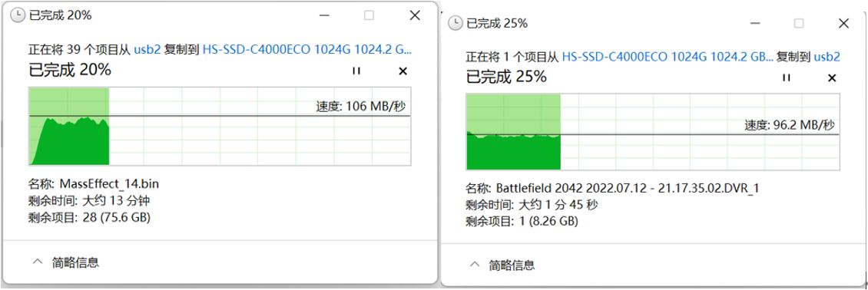Image resolution: width=868 pixels, height=290 pixels.
Task: Open the usb2 destination link in right dialog
Action: click(x=827, y=56)
